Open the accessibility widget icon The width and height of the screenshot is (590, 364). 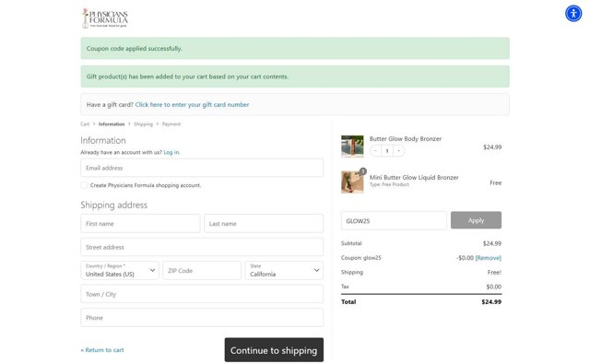[573, 14]
